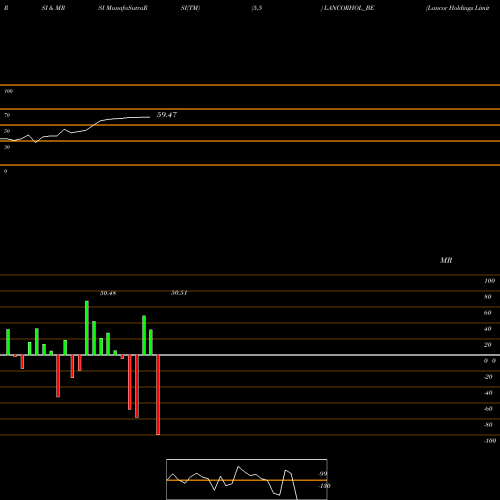Click the 70 label on RSI axis
The image size is (500, 500).
[7, 115]
